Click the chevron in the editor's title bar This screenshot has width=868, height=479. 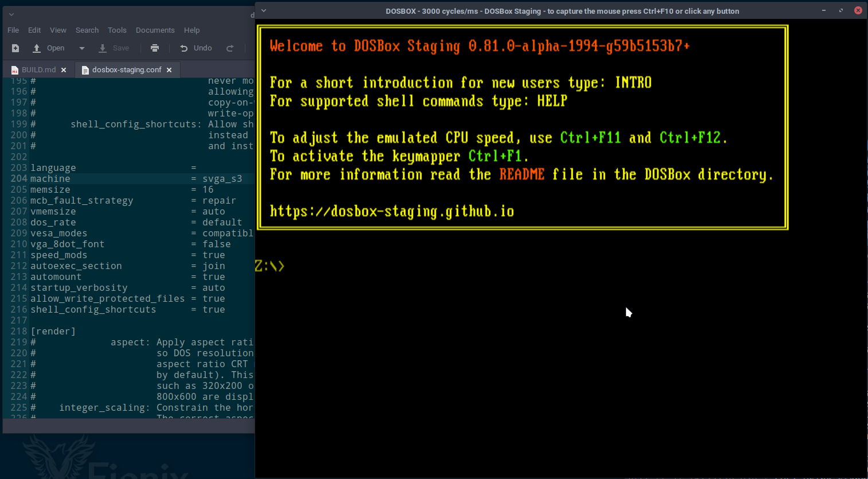tap(10, 13)
